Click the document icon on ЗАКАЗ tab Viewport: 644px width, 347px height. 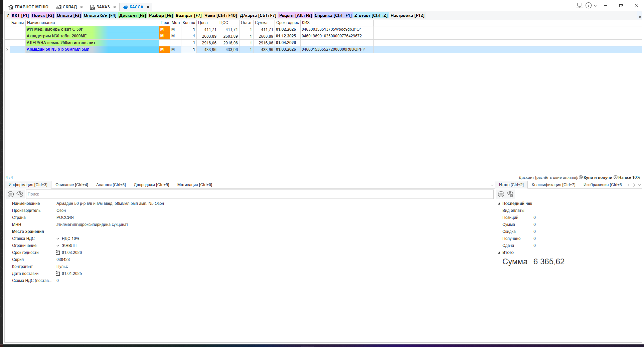tap(93, 7)
